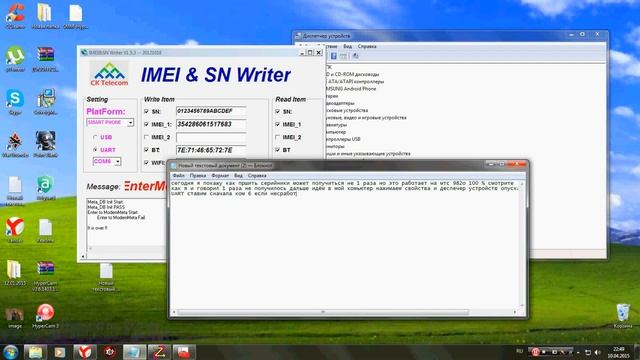Click the volume speaker icon in system tray
This screenshot has height=360, width=640.
tap(598, 352)
